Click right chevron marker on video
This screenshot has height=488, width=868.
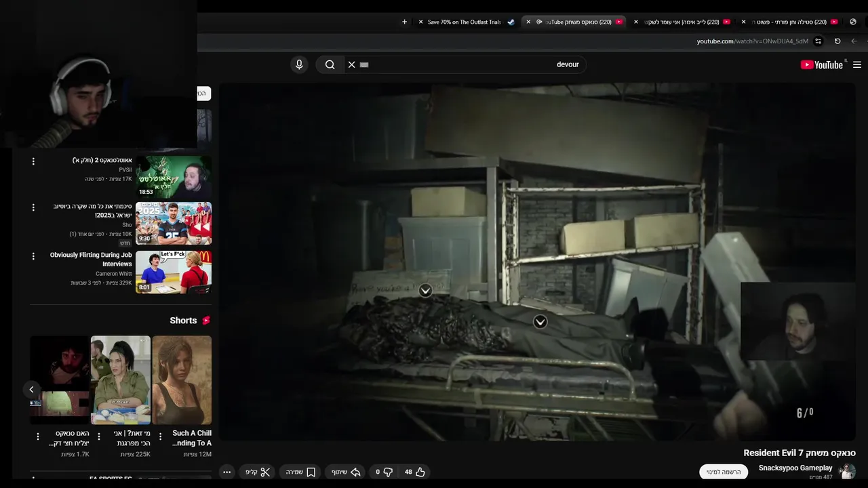pyautogui.click(x=540, y=322)
